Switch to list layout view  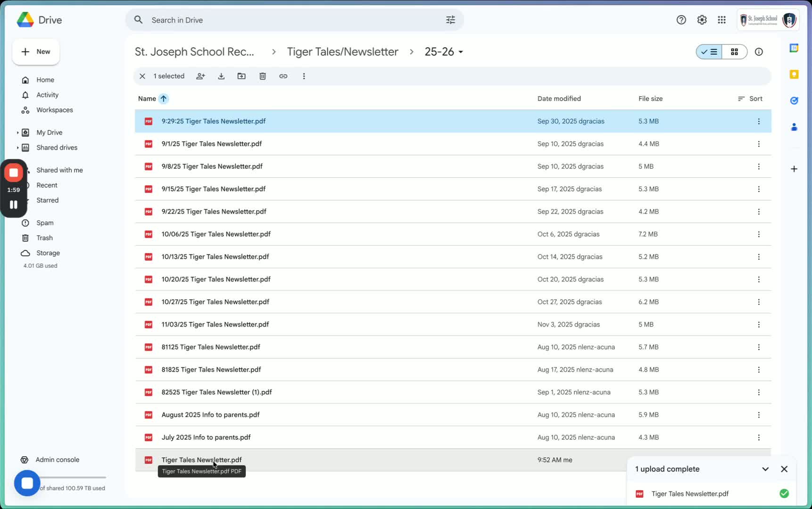(709, 52)
